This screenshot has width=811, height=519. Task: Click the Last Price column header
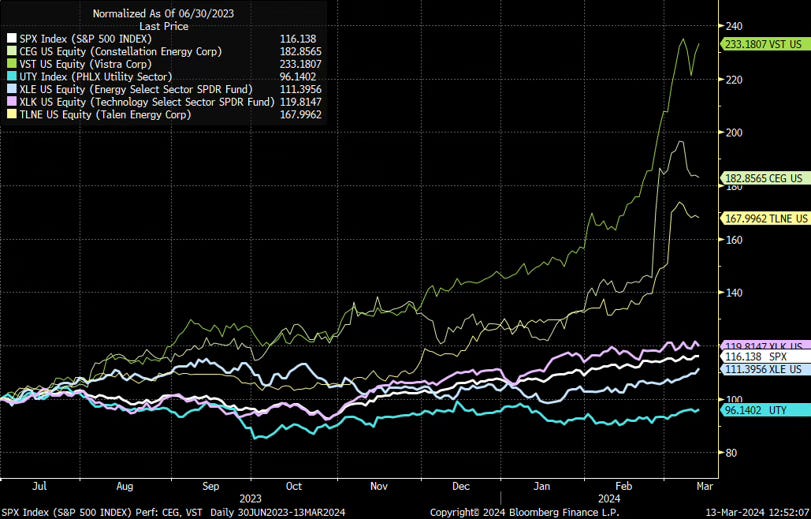point(163,26)
